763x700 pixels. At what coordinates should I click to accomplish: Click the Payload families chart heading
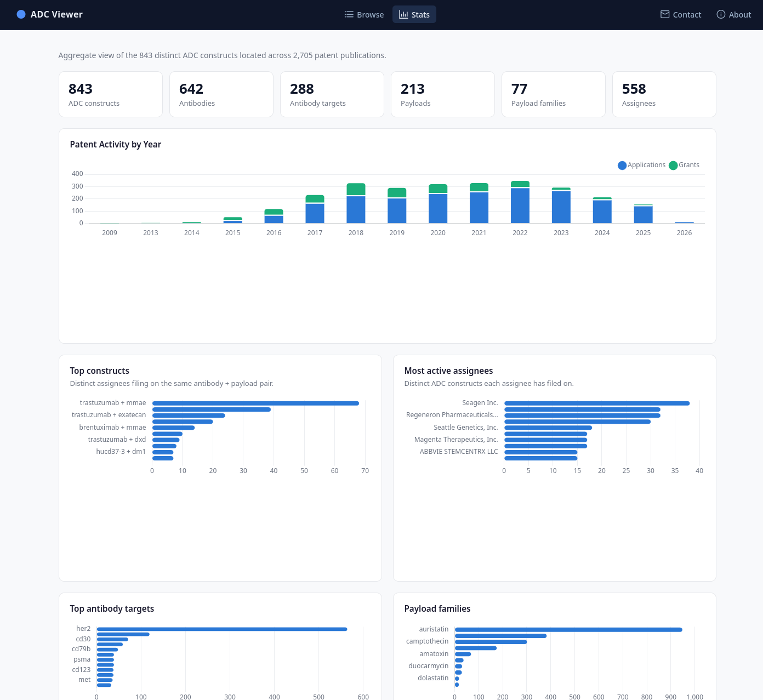(x=437, y=609)
